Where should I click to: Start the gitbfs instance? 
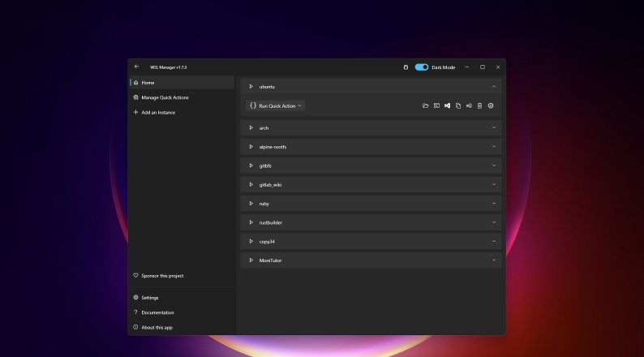click(x=251, y=166)
